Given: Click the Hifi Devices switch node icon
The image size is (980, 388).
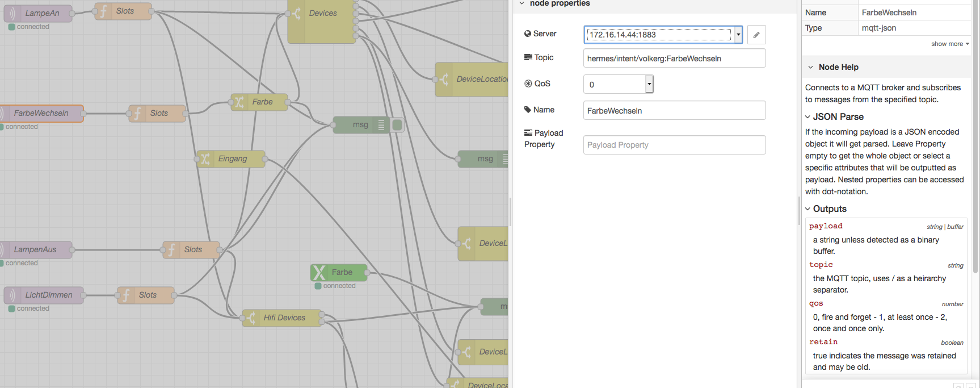Looking at the screenshot, I should point(251,318).
